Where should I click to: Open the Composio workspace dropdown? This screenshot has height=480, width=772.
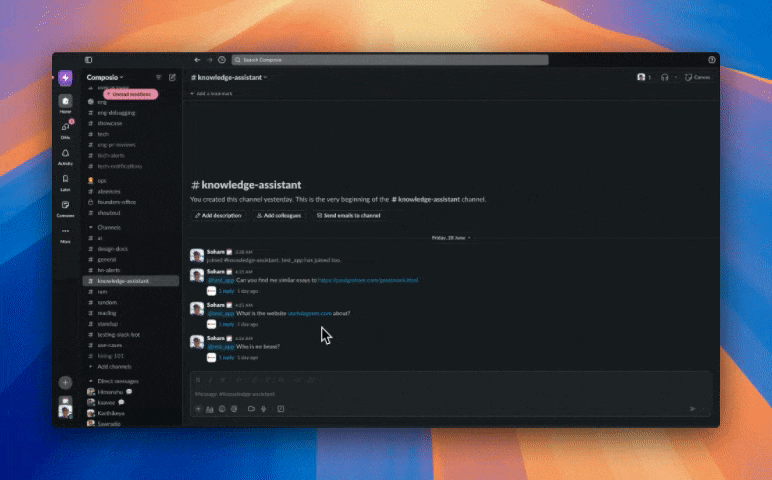pos(105,77)
